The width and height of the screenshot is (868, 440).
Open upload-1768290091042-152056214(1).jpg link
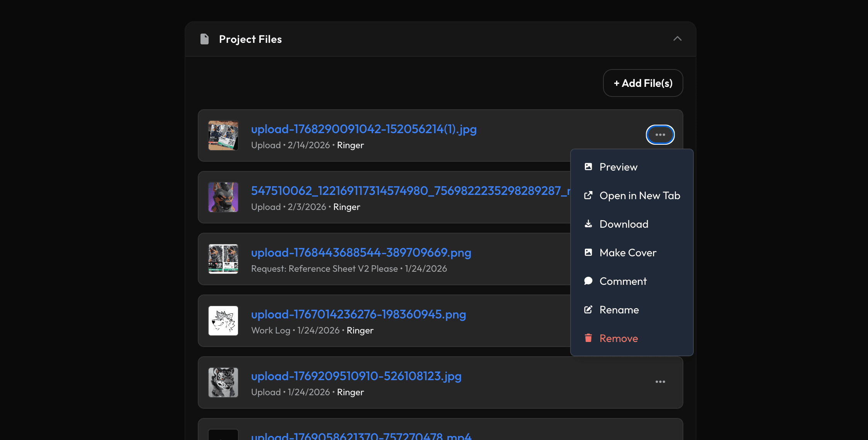coord(364,129)
